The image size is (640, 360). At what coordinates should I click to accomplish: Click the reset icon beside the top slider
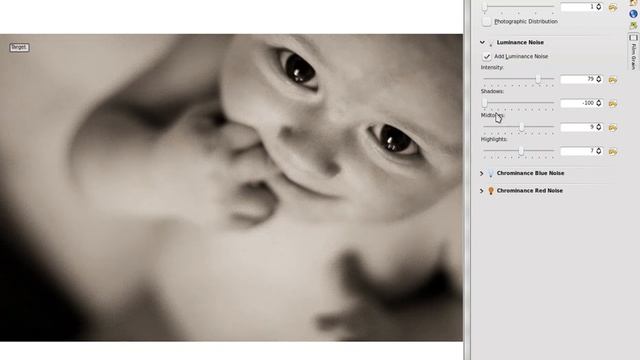(x=613, y=7)
